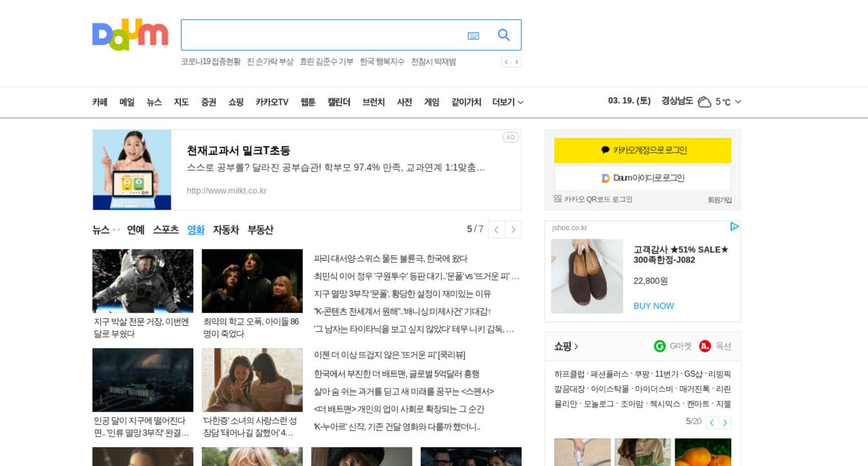The height and width of the screenshot is (466, 868).
Task: Go to previous shopping page arrow
Action: (712, 422)
